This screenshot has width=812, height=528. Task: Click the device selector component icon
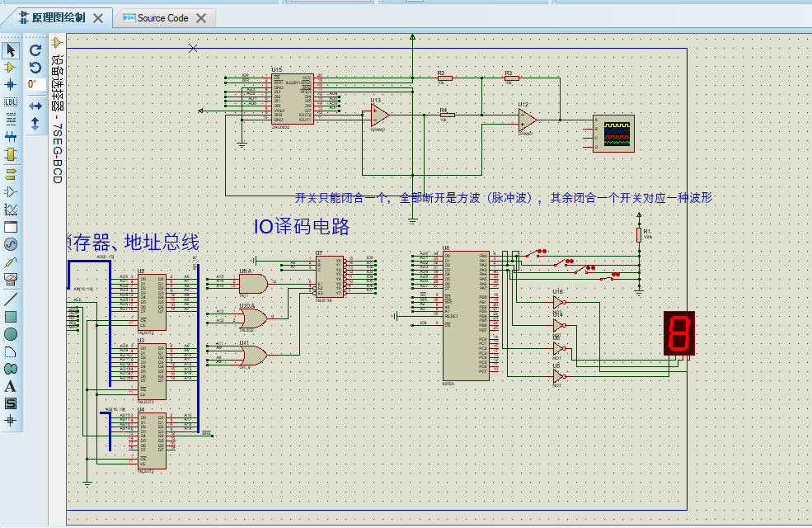[x=57, y=43]
